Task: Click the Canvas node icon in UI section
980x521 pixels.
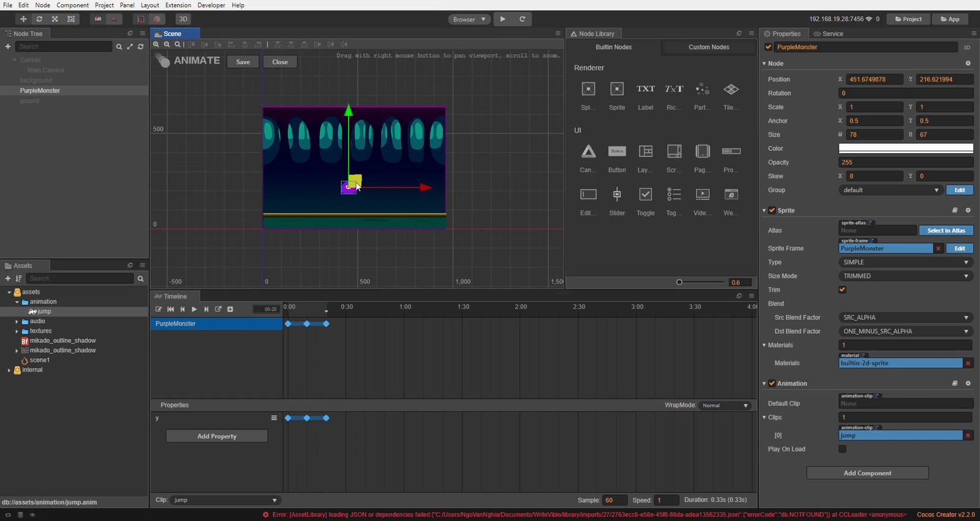Action: click(588, 151)
